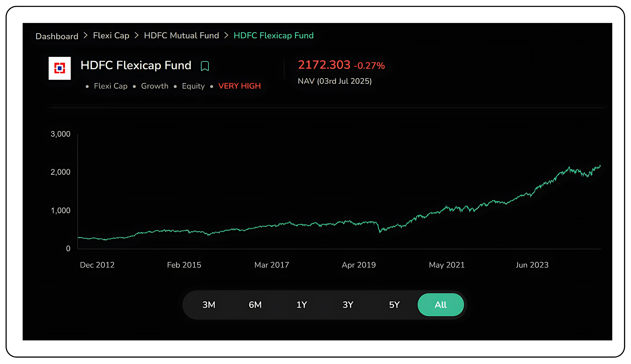631x364 pixels.
Task: Click the Jun 2023 axis label
Action: tap(532, 265)
